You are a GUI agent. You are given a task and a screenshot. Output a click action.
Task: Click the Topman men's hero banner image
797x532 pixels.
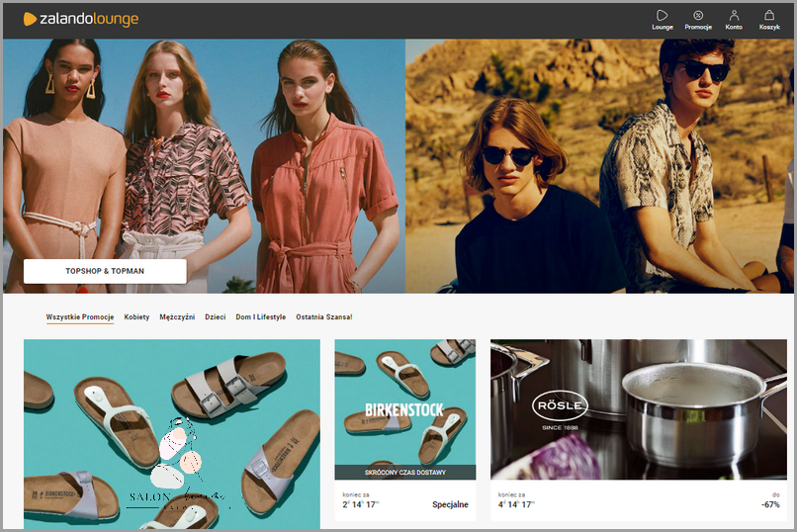pyautogui.click(x=599, y=166)
